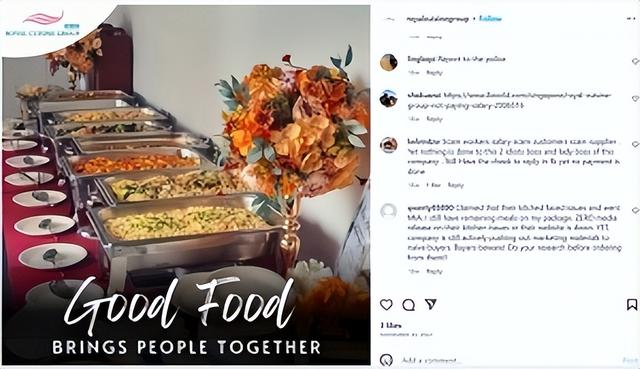This screenshot has width=640, height=369.
Task: Open the Good Food buffet post image
Action: (186, 184)
